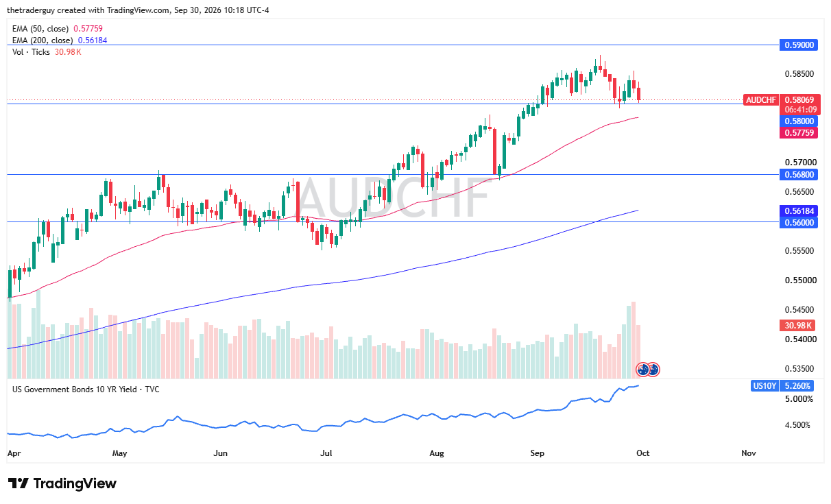Screen dimensions: 831x504
Task: Click the 0.56500 price axis label
Action: 799,192
